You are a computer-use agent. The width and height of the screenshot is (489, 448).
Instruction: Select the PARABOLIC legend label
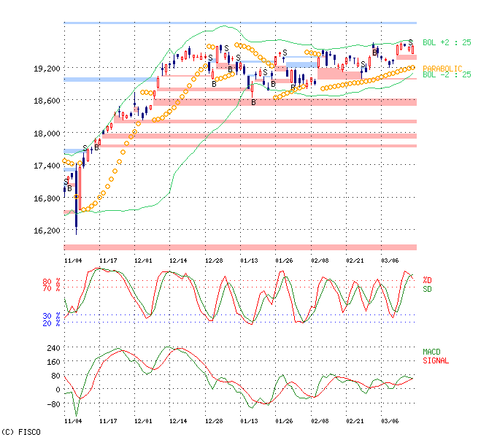click(442, 68)
